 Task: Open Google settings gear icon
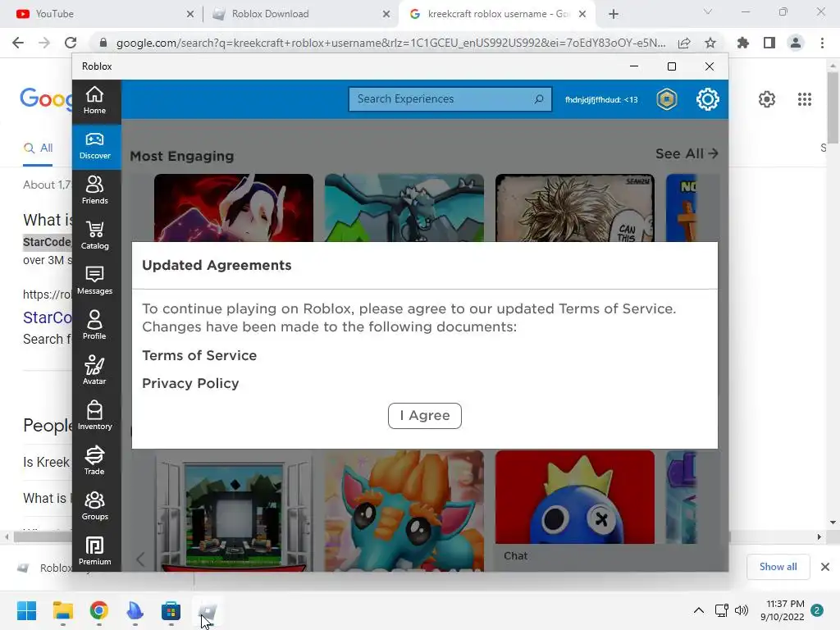(x=767, y=99)
